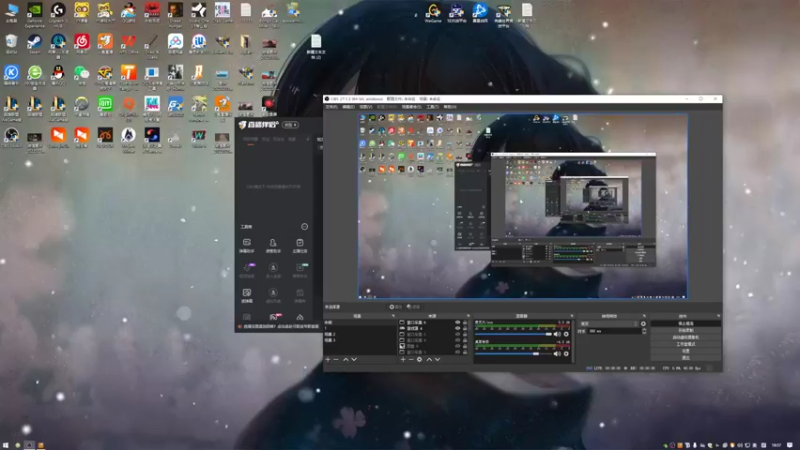Adjust transition duration stepper arrows
Screen dimensions: 800x450
click(x=644, y=331)
